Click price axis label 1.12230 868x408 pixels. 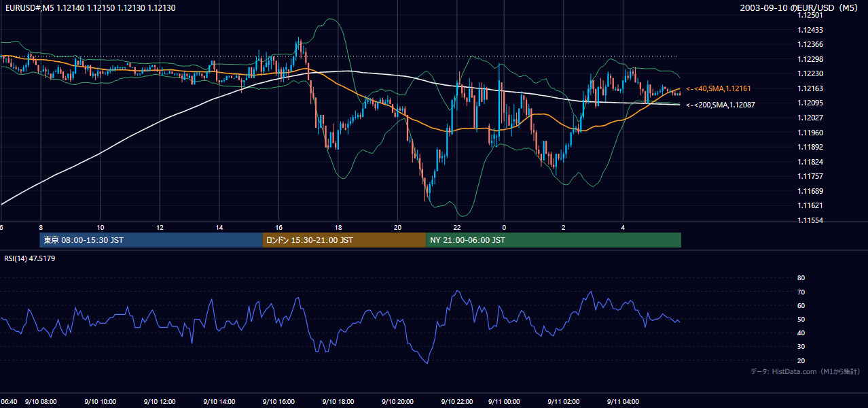tap(810, 73)
